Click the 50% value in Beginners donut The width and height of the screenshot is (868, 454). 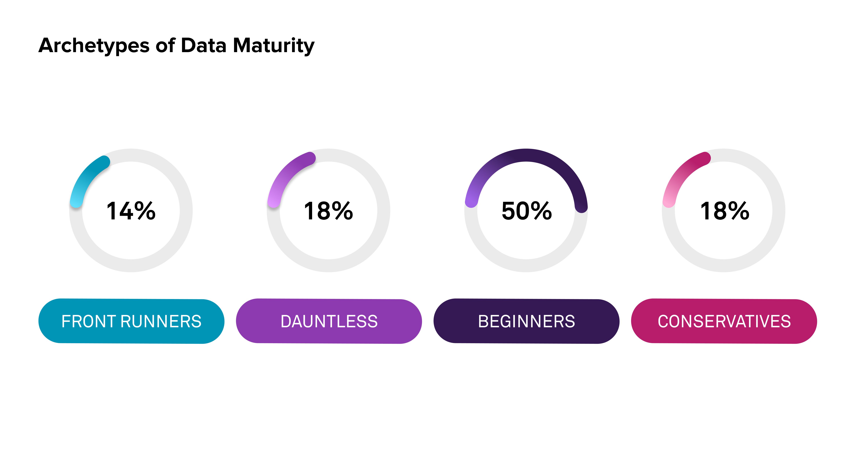pyautogui.click(x=526, y=211)
